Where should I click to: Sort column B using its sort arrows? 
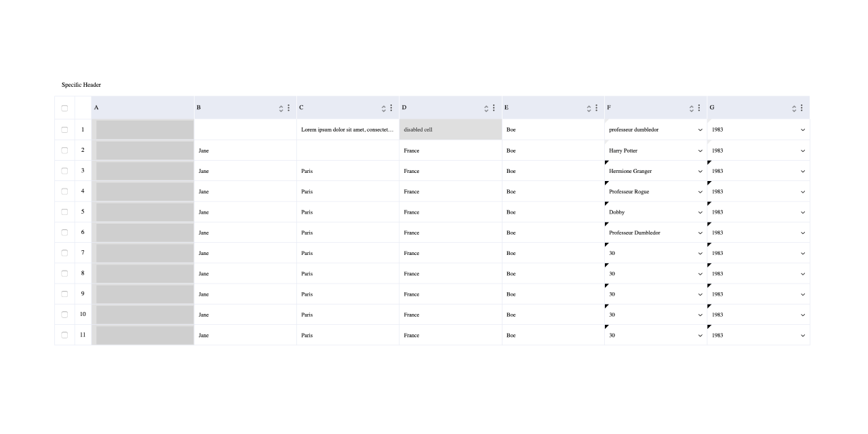281,108
